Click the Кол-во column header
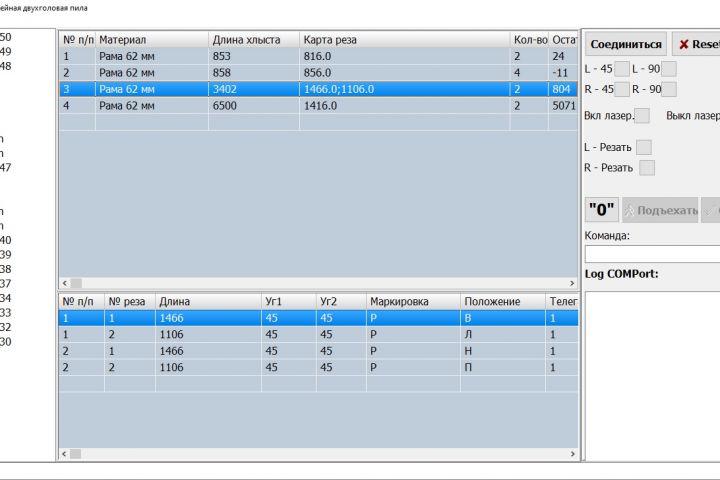This screenshot has width=720, height=480. [x=529, y=40]
